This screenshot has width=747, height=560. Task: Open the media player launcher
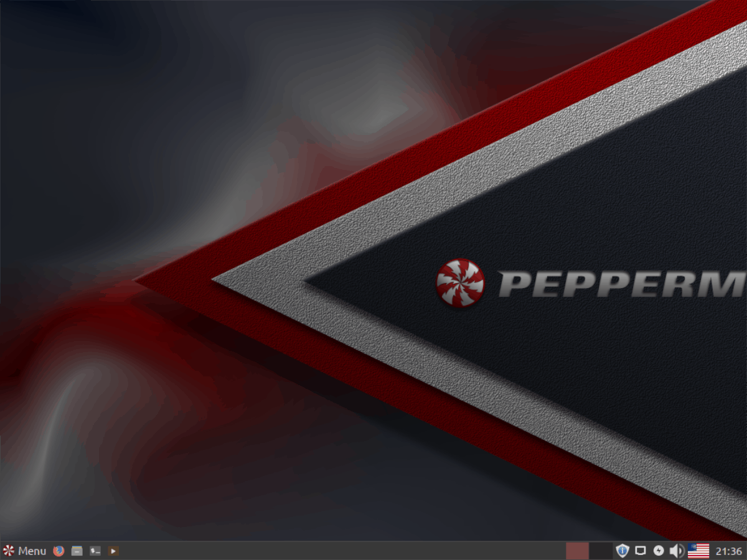coord(113,551)
